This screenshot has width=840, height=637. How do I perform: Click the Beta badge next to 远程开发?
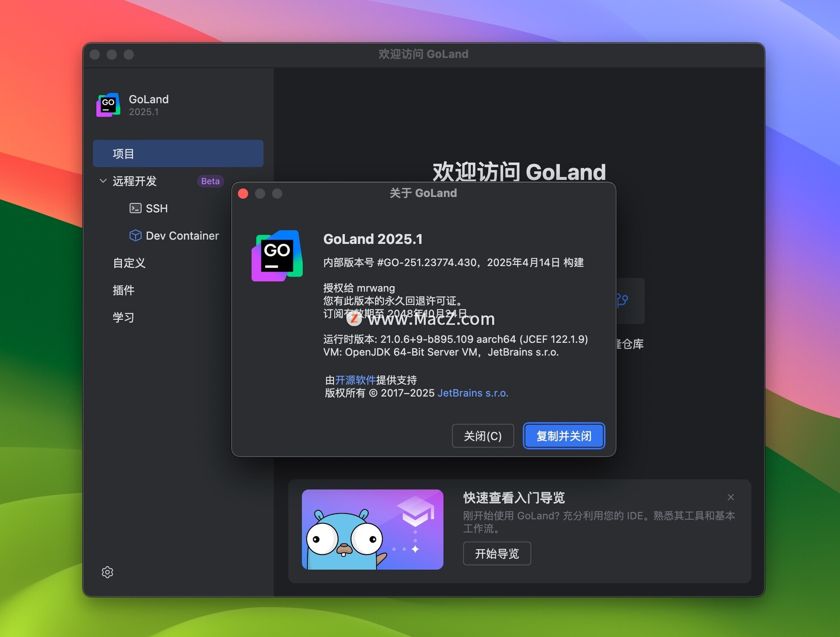pos(210,181)
